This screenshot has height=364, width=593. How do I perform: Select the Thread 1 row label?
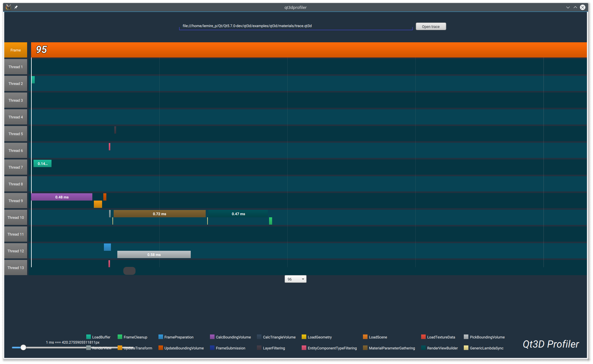pos(16,67)
